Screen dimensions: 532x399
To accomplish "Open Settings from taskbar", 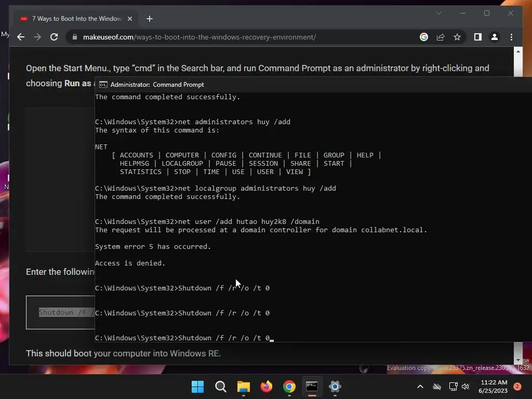I will click(x=335, y=387).
